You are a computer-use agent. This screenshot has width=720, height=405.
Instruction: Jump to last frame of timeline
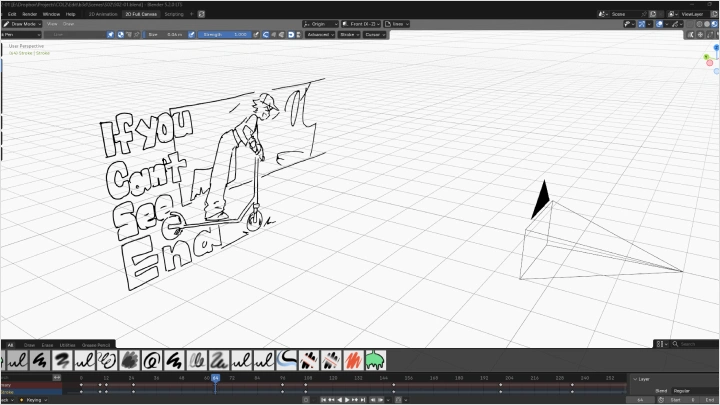click(363, 400)
